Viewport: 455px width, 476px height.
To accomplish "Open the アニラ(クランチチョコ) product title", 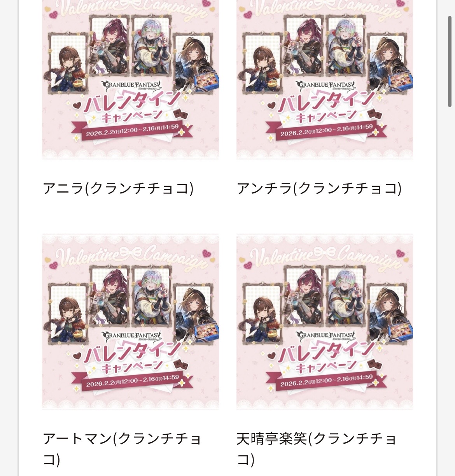I will [118, 188].
